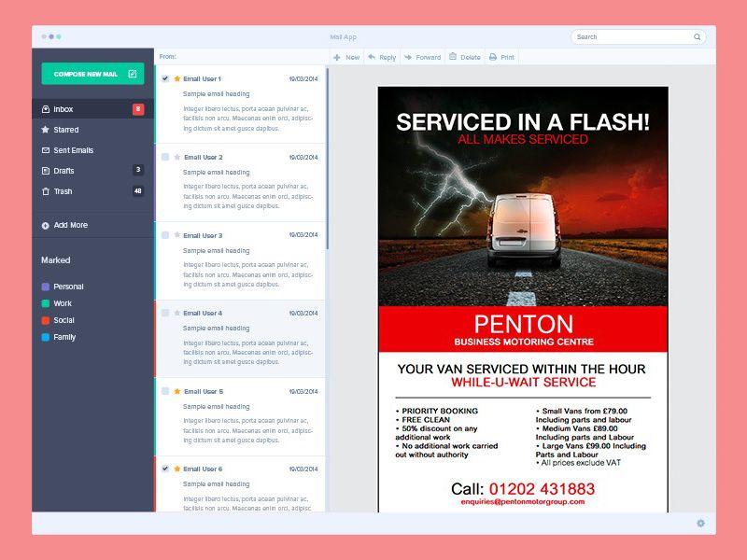Viewport: 747px width, 560px height.
Task: Select the purple Personal label swatch
Action: [46, 287]
